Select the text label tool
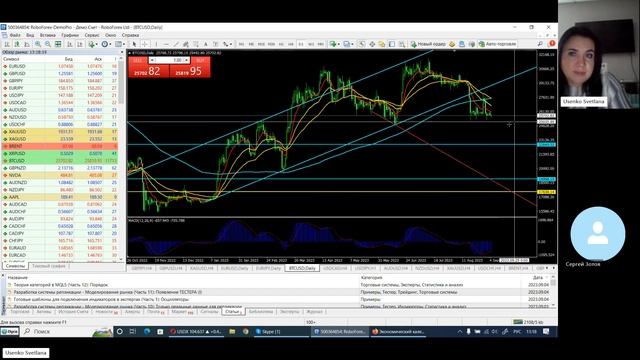 point(215,44)
